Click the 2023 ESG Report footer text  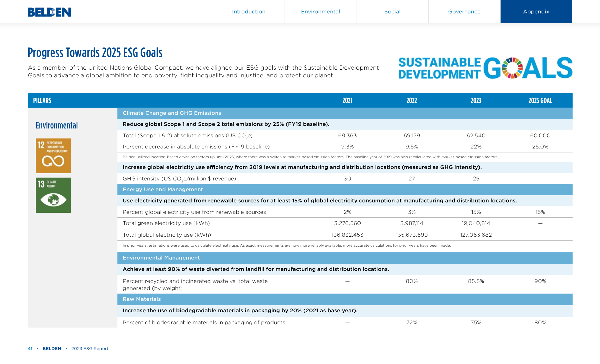tap(90, 349)
